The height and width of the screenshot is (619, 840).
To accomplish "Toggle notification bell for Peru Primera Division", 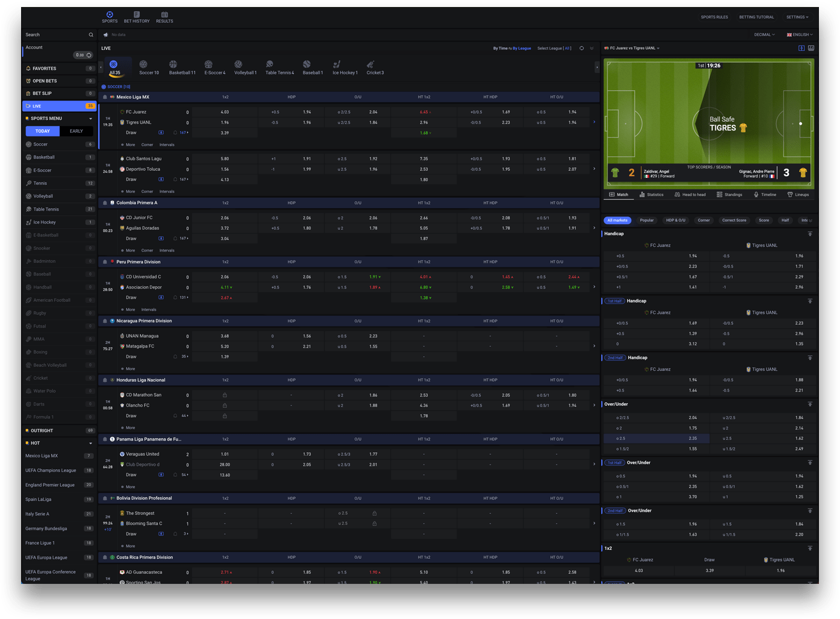I will pyautogui.click(x=105, y=262).
